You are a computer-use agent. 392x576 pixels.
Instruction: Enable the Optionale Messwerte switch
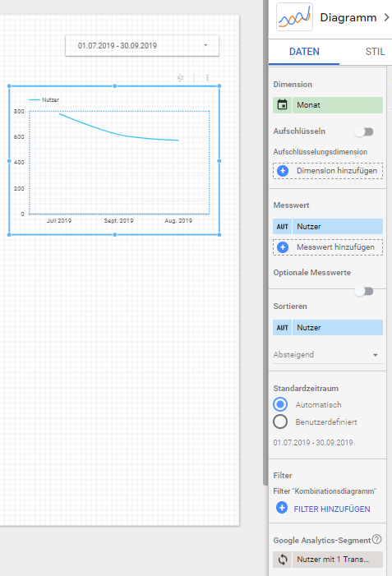click(364, 292)
